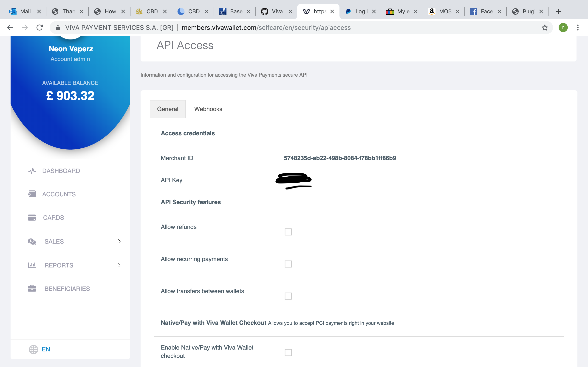588x367 pixels.
Task: Click the green profile avatar circle
Action: coord(563,28)
